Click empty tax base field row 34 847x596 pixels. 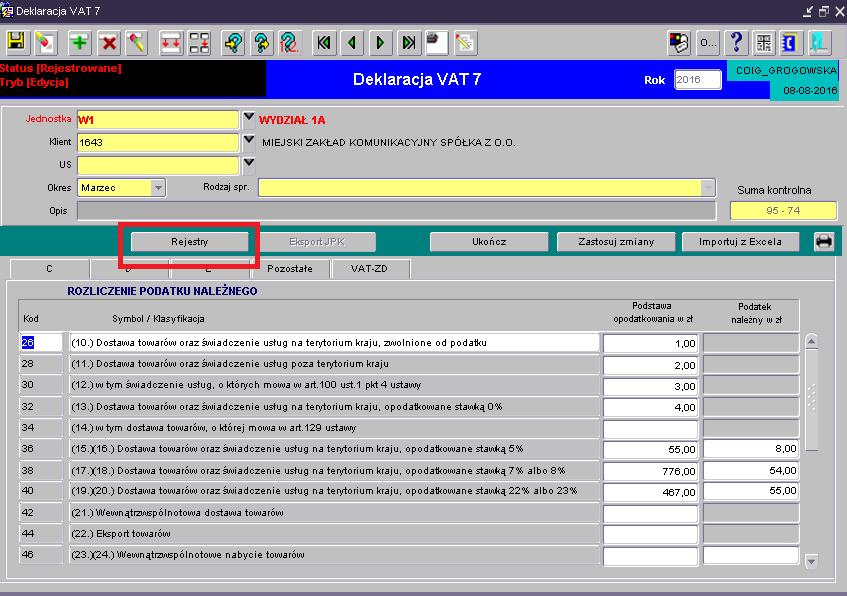point(650,428)
